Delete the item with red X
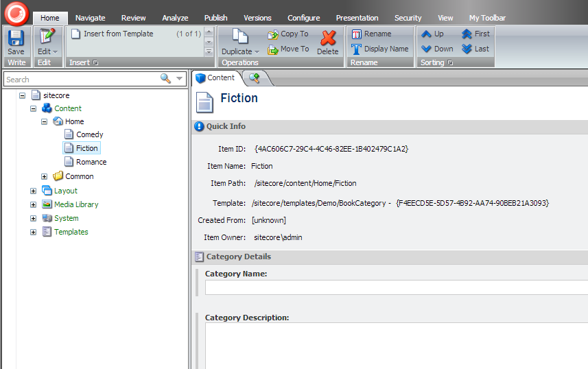 point(328,42)
